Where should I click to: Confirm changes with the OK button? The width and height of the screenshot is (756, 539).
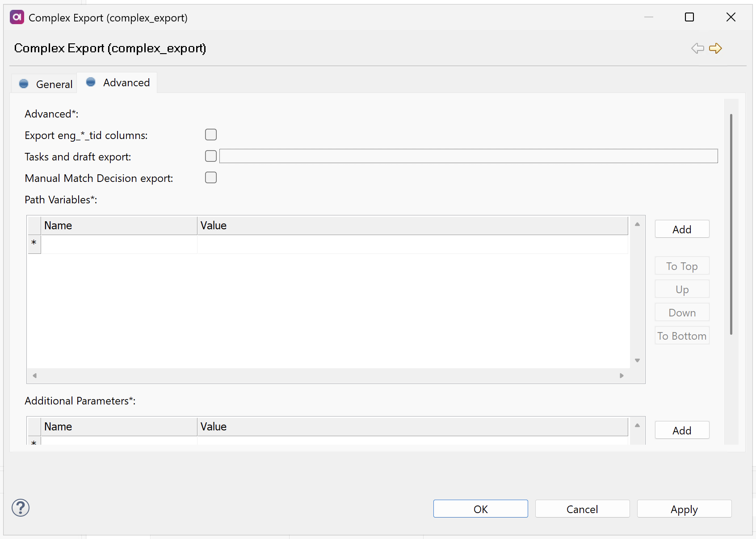pyautogui.click(x=480, y=509)
